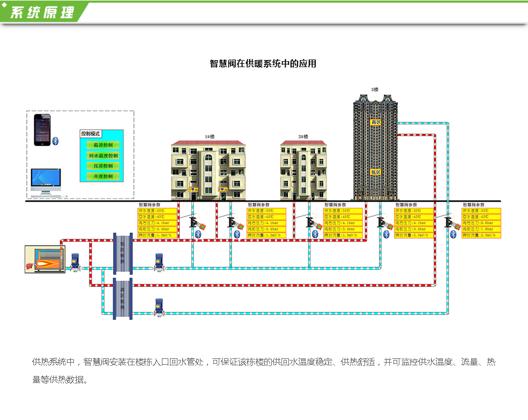The width and height of the screenshot is (528, 420).
Task: Click the 阀后压力 8.6bar parameter field
Action: tap(481, 223)
